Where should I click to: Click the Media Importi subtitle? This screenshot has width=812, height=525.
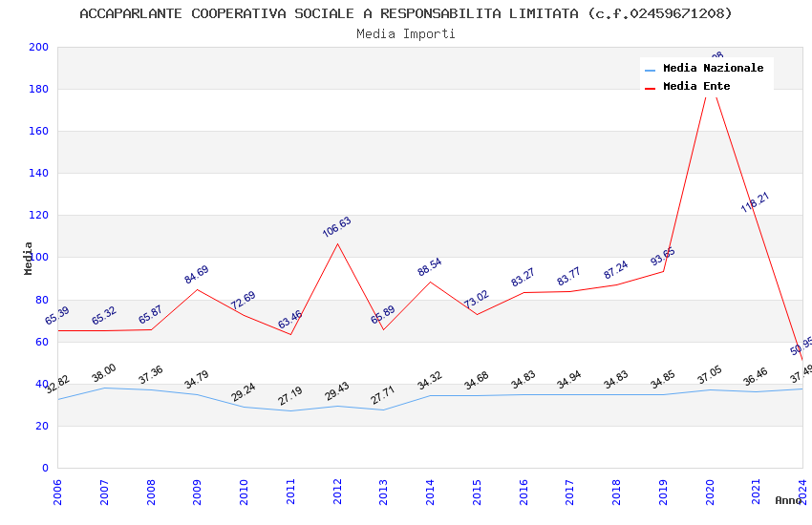[406, 34]
